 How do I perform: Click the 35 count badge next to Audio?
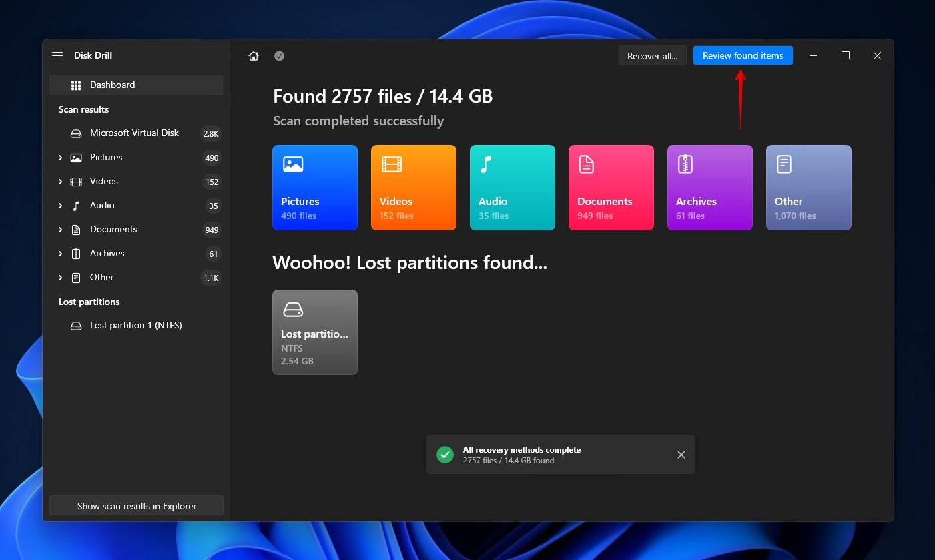click(x=213, y=206)
